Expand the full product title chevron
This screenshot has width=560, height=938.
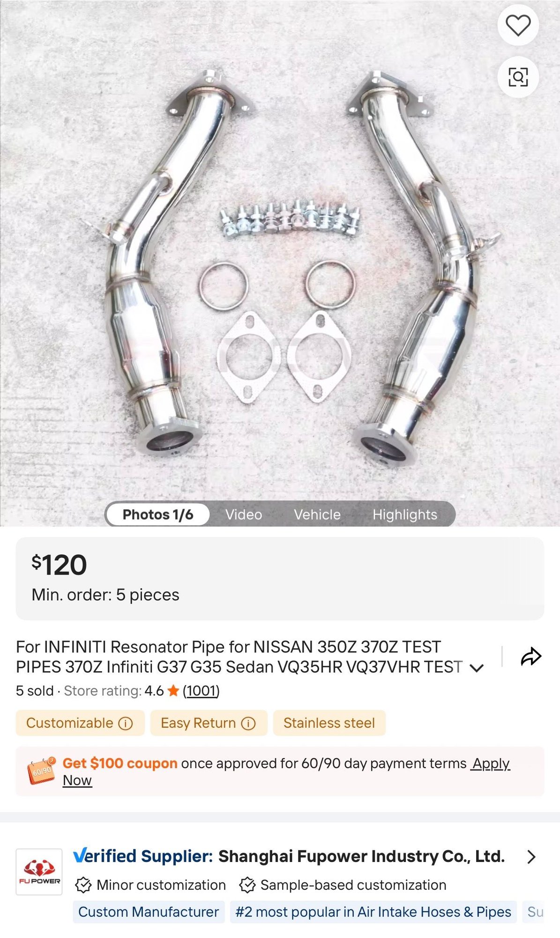[477, 668]
